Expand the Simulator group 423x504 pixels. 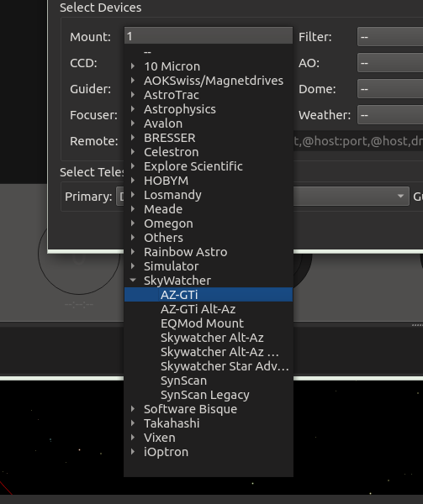point(133,265)
